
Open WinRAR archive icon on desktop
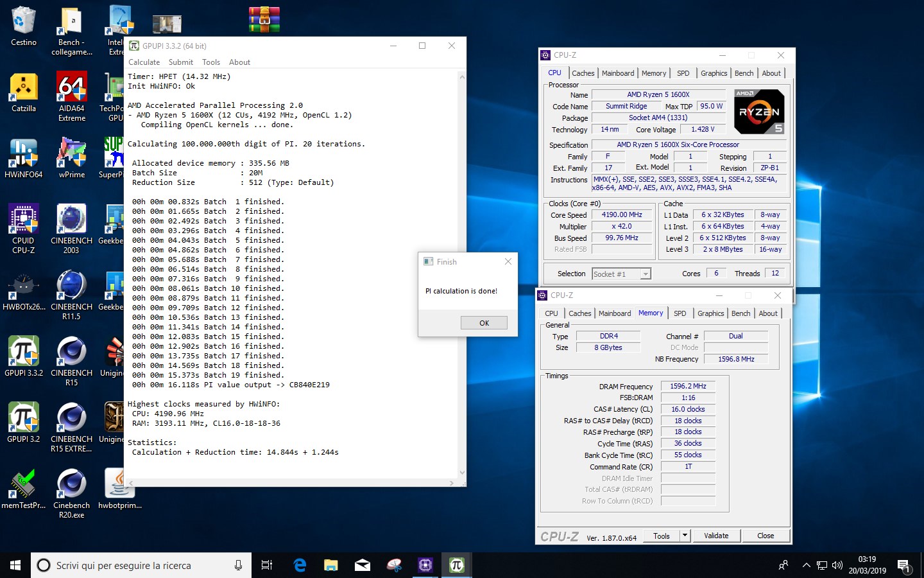click(264, 20)
